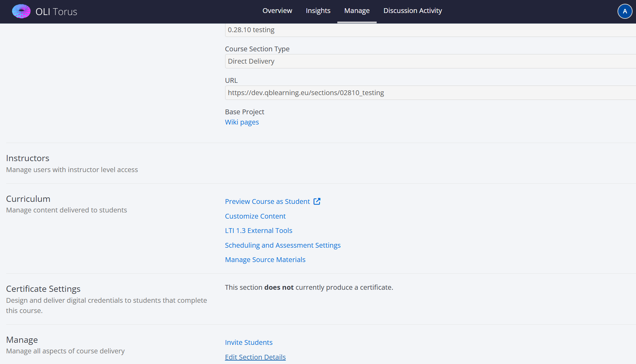636x364 pixels.
Task: Click the OLI Torus brand name text
Action: [56, 12]
